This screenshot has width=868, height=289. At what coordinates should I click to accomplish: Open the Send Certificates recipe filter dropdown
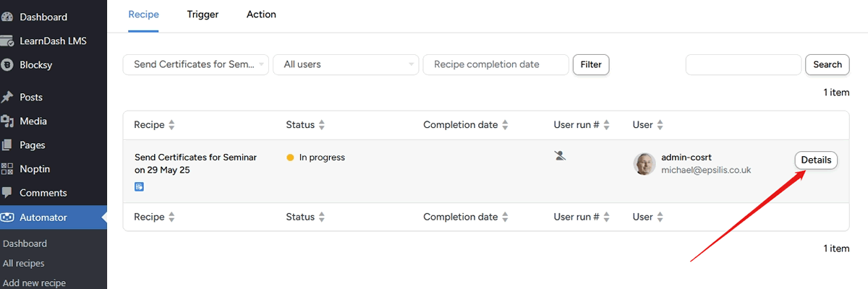(196, 64)
